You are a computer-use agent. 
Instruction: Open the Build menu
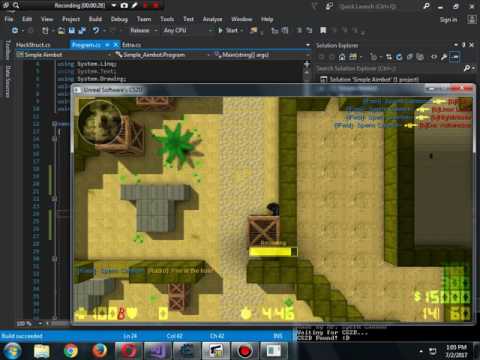95,19
